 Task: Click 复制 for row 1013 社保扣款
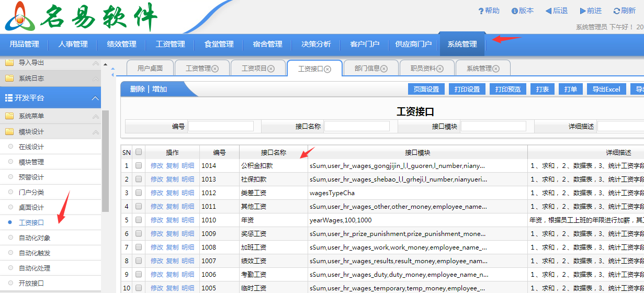click(x=172, y=179)
